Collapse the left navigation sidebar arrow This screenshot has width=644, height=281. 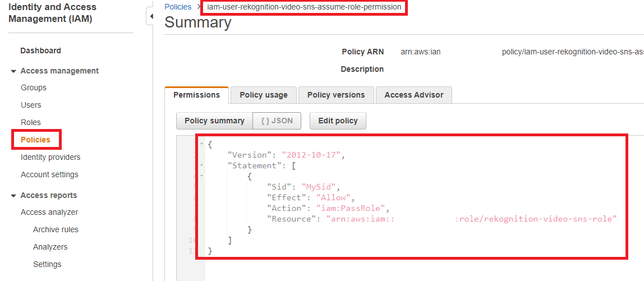150,17
